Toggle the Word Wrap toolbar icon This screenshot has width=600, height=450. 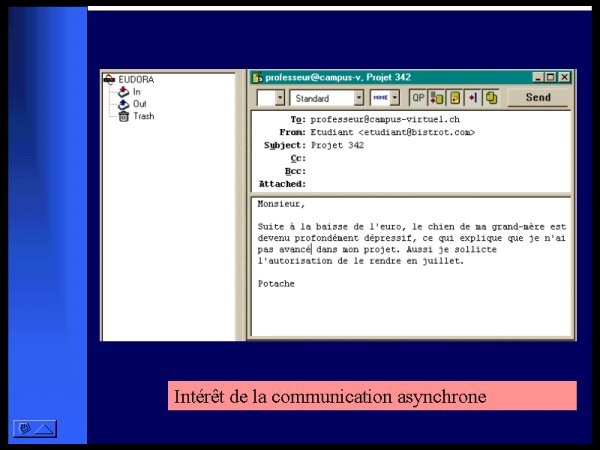coord(455,98)
